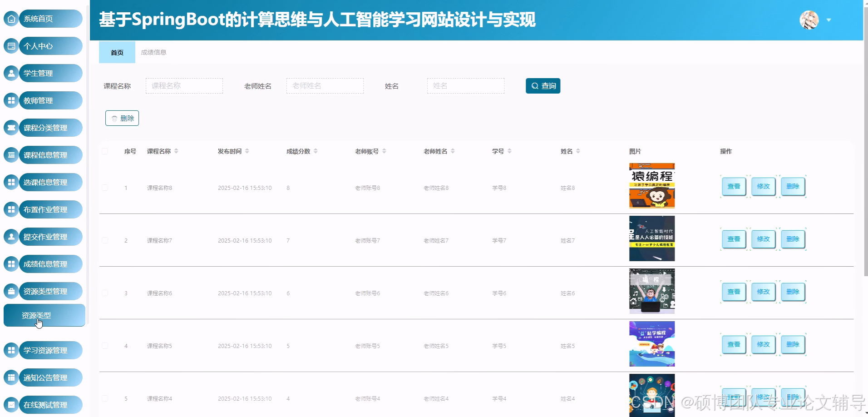This screenshot has height=417, width=868.
Task: Open the 猿编程 image thumbnail
Action: pos(652,186)
